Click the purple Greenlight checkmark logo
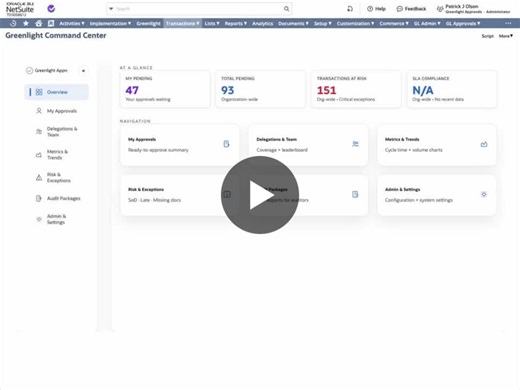520x390 pixels. click(51, 9)
